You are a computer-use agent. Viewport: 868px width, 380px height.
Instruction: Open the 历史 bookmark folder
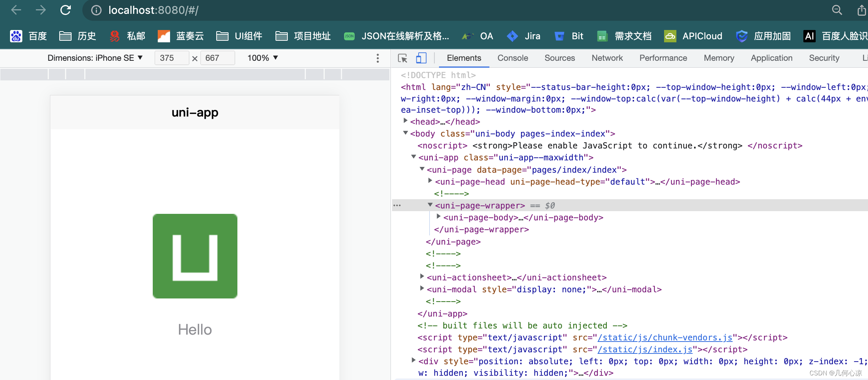point(77,36)
